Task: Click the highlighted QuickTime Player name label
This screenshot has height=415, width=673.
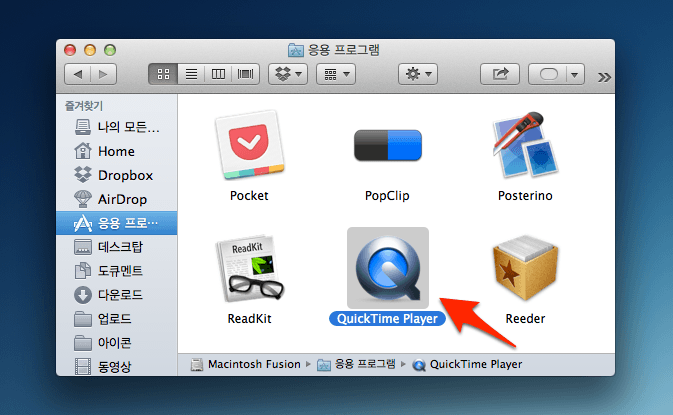Action: [x=387, y=319]
